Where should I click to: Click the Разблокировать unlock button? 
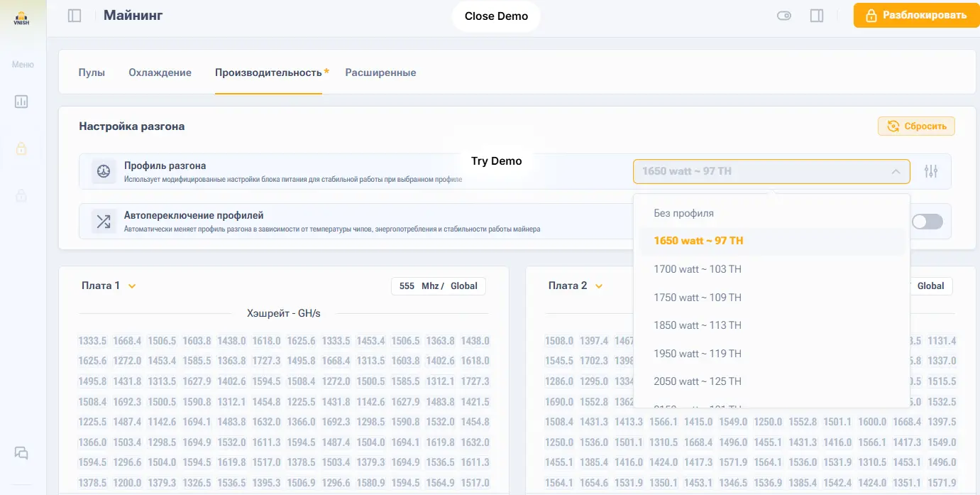pyautogui.click(x=915, y=15)
